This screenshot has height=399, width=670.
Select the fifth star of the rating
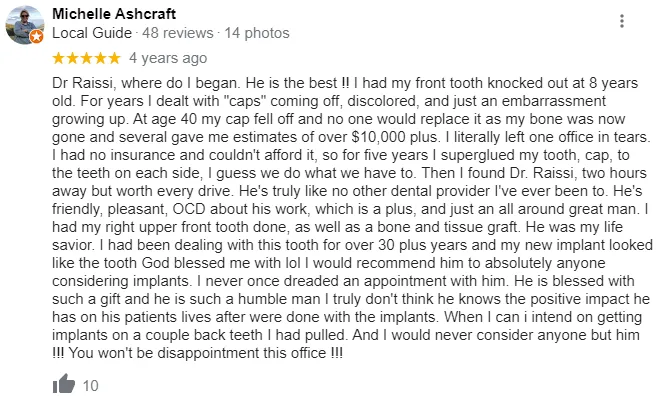[x=114, y=58]
